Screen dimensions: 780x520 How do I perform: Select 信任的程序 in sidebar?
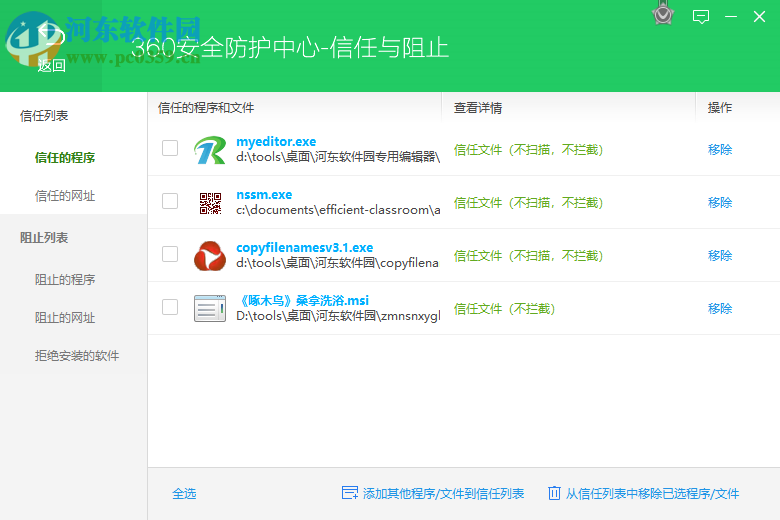65,158
